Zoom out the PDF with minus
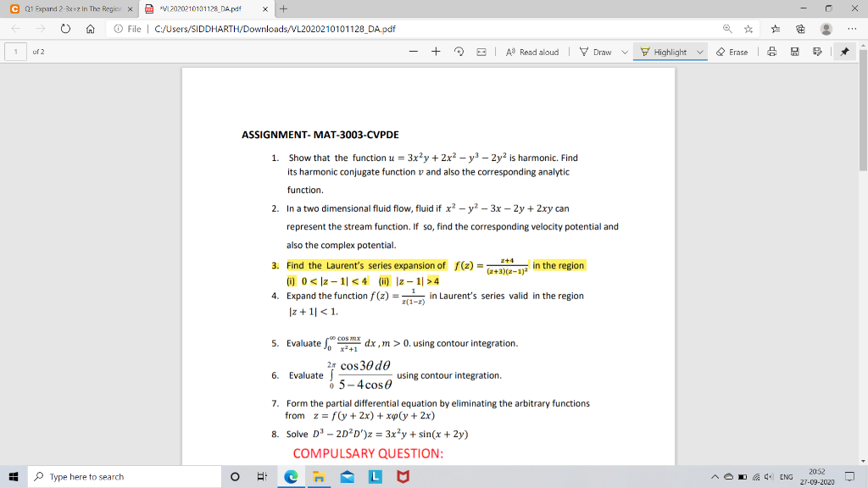 click(x=414, y=52)
